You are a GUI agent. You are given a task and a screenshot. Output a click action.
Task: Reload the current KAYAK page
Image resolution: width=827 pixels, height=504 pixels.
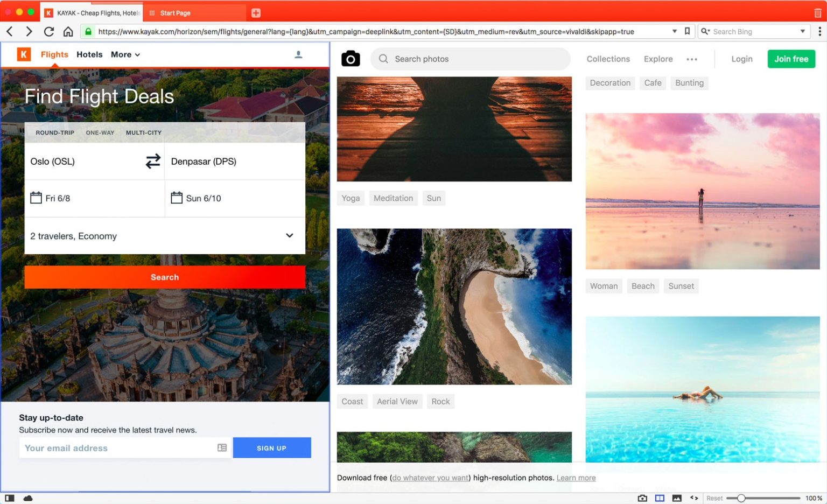(48, 31)
